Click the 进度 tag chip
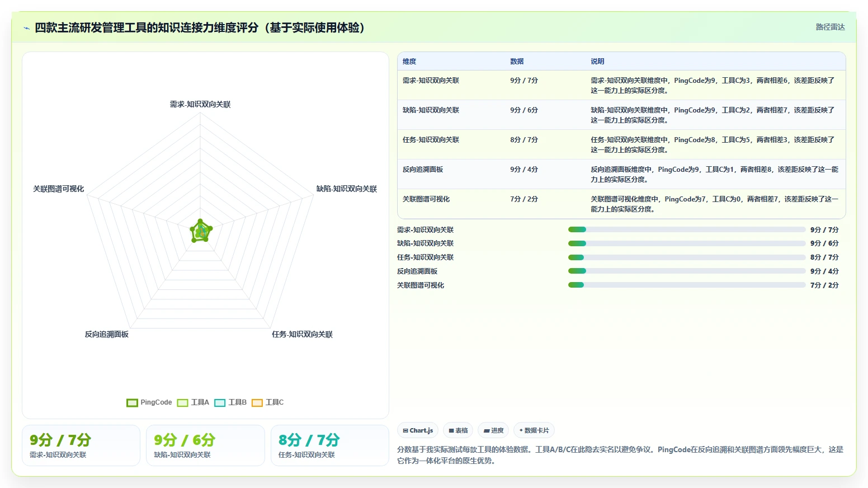This screenshot has width=868, height=488. (x=493, y=430)
